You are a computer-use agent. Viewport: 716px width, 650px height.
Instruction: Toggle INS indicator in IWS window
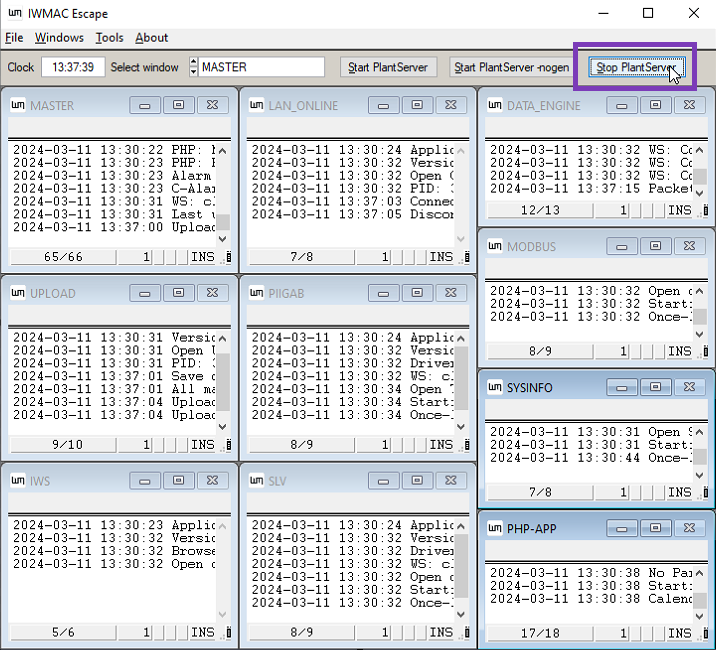pyautogui.click(x=202, y=632)
